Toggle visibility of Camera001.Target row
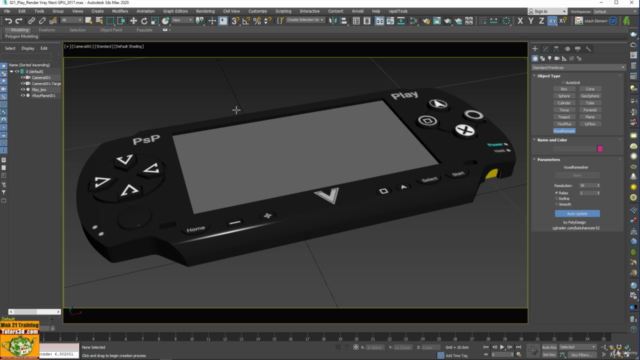The width and height of the screenshot is (640, 360). point(23,84)
